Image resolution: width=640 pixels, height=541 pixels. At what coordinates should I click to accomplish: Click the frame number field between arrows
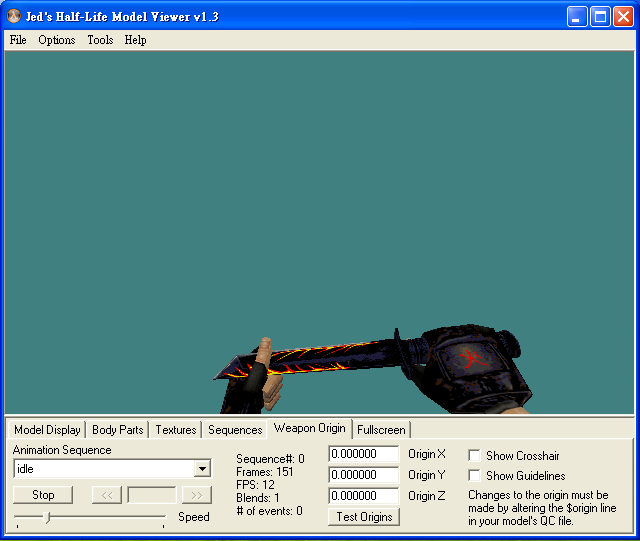(x=152, y=495)
